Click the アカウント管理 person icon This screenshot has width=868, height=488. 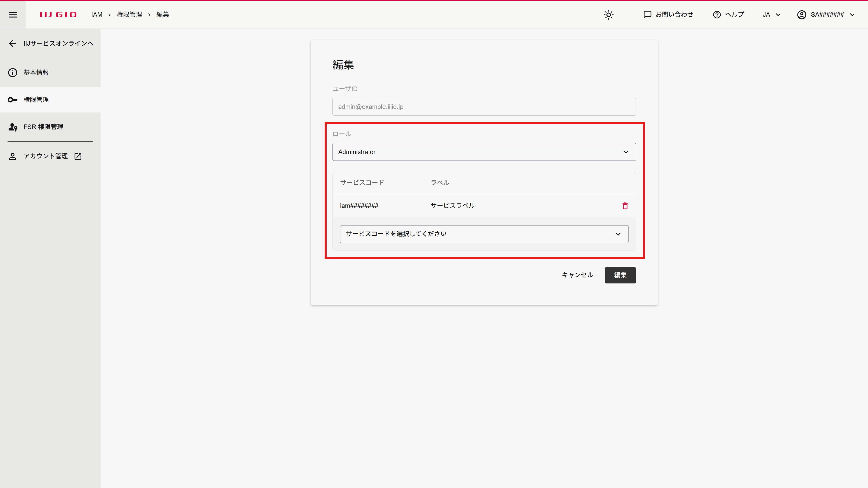click(x=12, y=156)
